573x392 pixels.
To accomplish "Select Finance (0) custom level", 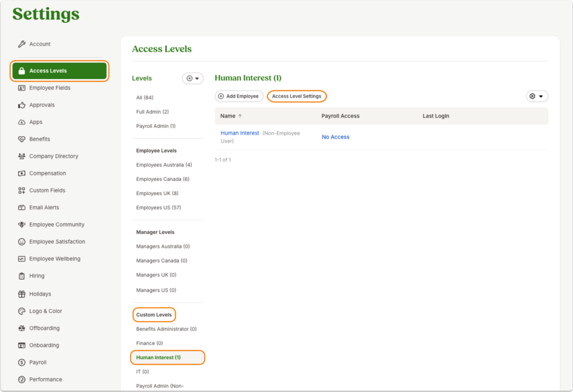I will coord(149,343).
